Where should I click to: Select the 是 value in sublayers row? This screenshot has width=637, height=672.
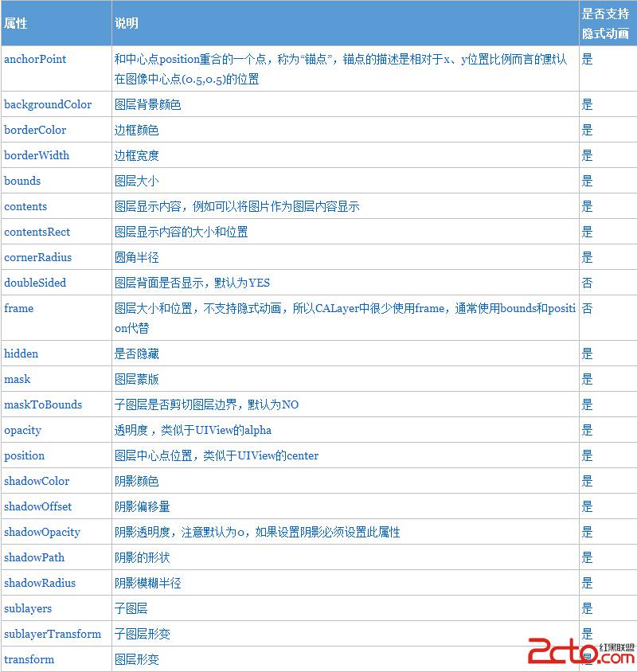point(588,608)
